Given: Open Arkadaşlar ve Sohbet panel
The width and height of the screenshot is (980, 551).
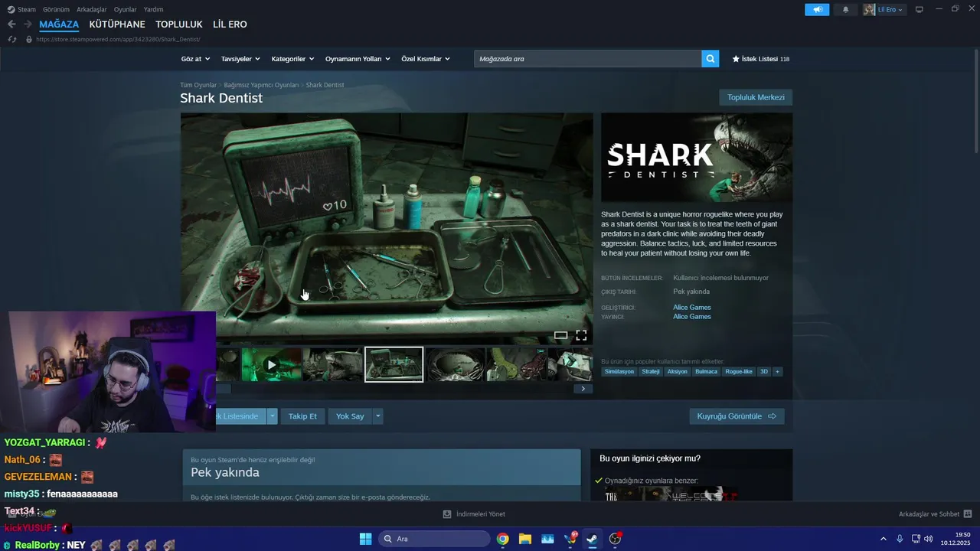Looking at the screenshot, I should [x=935, y=514].
